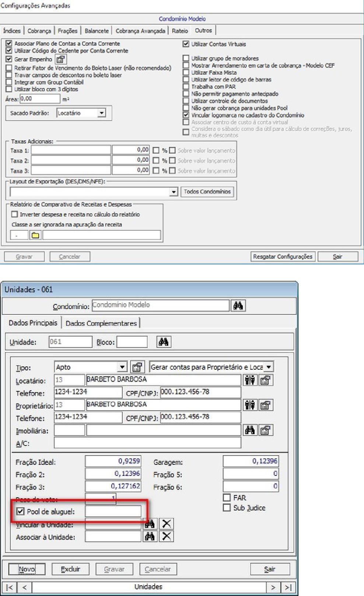Switch to Balancete tab
This screenshot has width=364, height=596.
pos(97,31)
